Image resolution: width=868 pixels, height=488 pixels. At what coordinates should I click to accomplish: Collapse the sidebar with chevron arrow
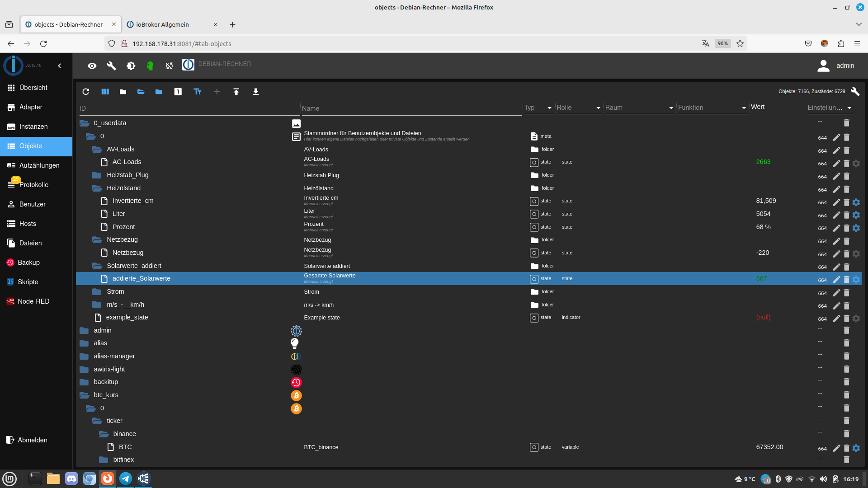pyautogui.click(x=60, y=66)
